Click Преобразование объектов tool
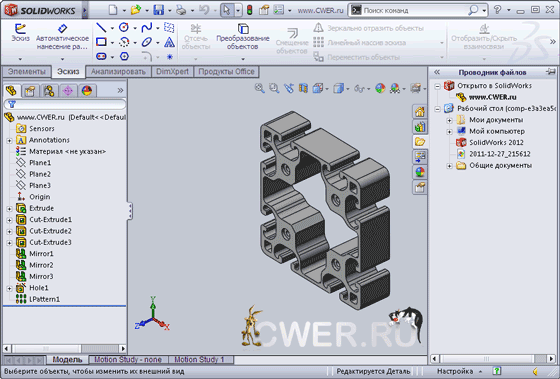The height and width of the screenshot is (379, 560). point(243,37)
